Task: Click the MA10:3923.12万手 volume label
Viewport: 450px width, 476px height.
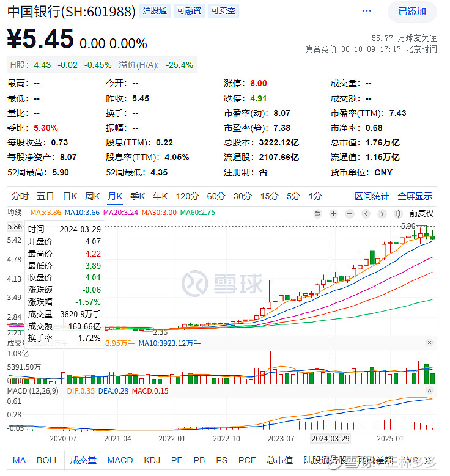Action: click(x=169, y=343)
